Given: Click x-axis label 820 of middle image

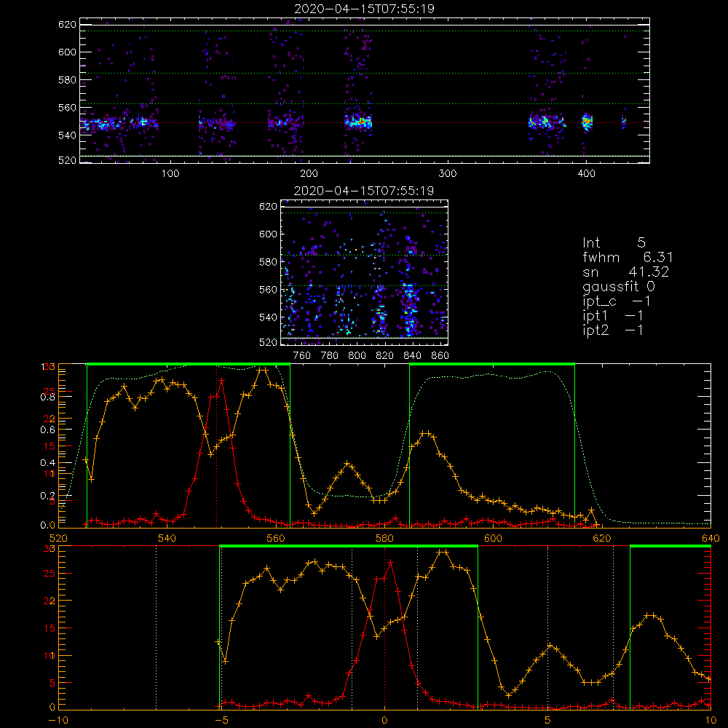Looking at the screenshot, I should point(385,356).
